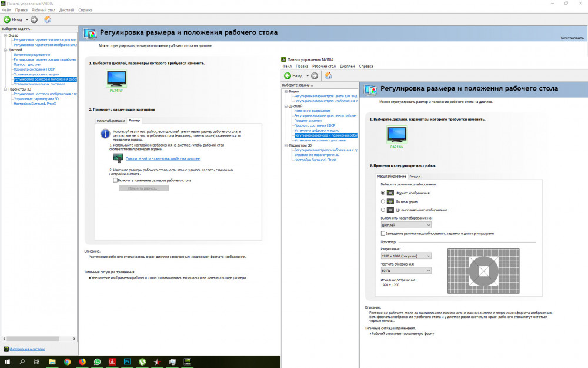Click 'Изменить размер...' button
The image size is (588, 368).
point(143,188)
